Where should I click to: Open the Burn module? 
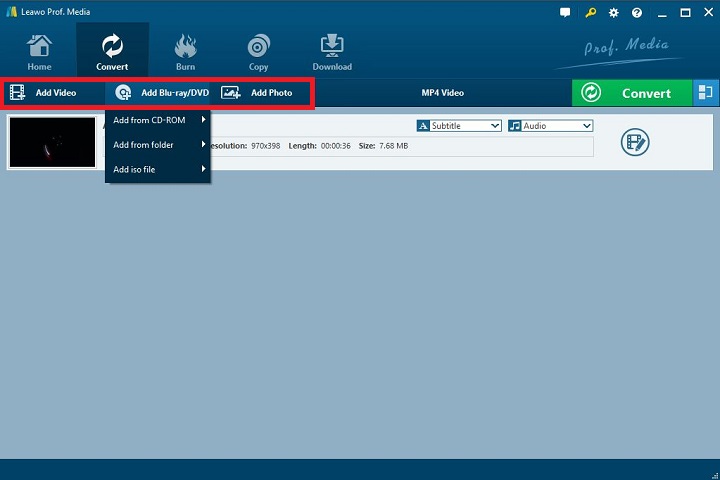click(186, 52)
